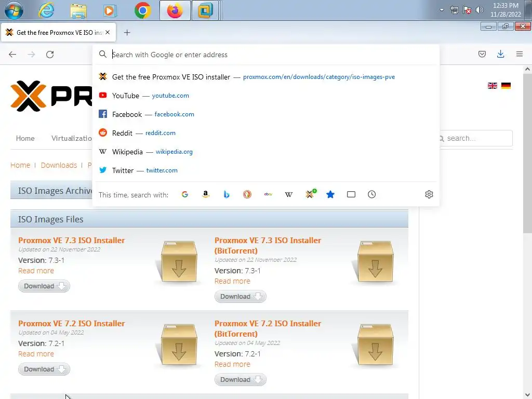Switch site language to English flag
Viewport: 532px width, 399px height.
coord(493,86)
